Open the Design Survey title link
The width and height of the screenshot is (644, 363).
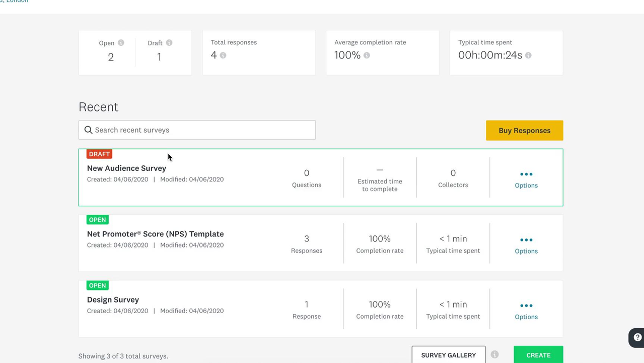[x=113, y=299]
